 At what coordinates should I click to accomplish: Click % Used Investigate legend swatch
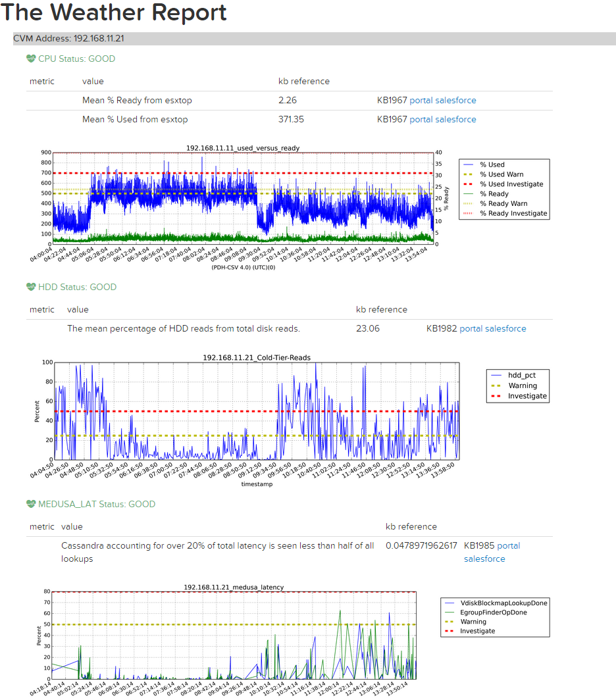click(x=468, y=184)
